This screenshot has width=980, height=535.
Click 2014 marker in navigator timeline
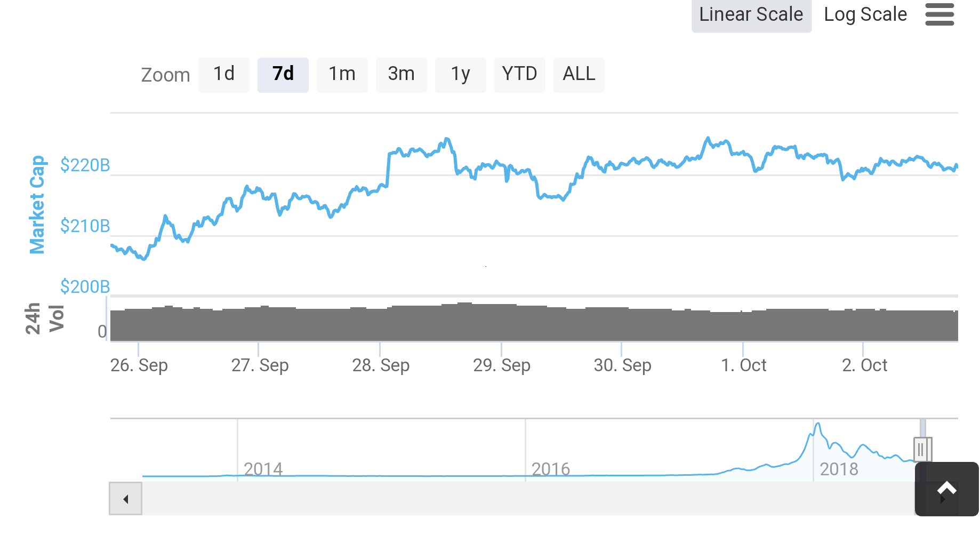263,469
